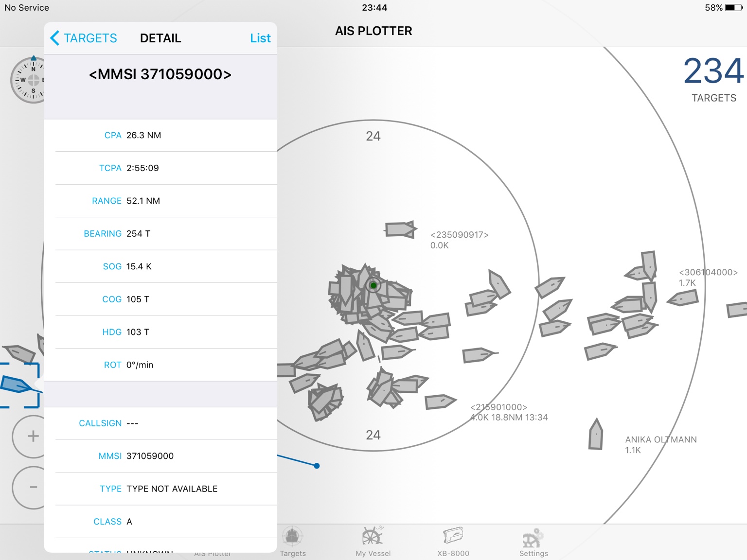747x560 pixels.
Task: Click the lower 24 range ring label
Action: pos(373,435)
